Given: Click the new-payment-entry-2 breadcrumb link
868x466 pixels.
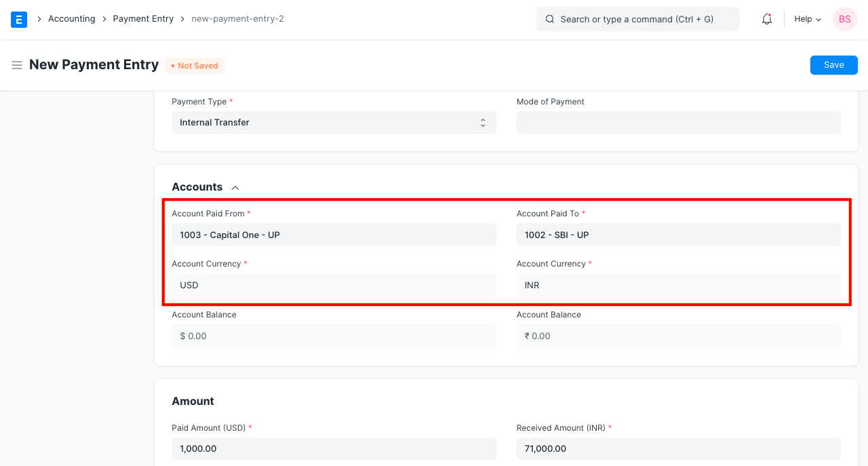Looking at the screenshot, I should [x=237, y=18].
